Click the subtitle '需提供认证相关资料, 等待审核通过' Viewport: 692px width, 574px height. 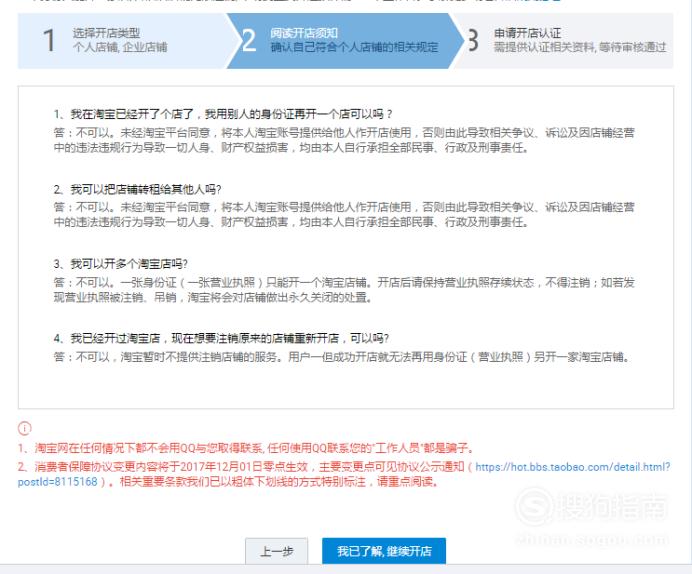point(580,47)
